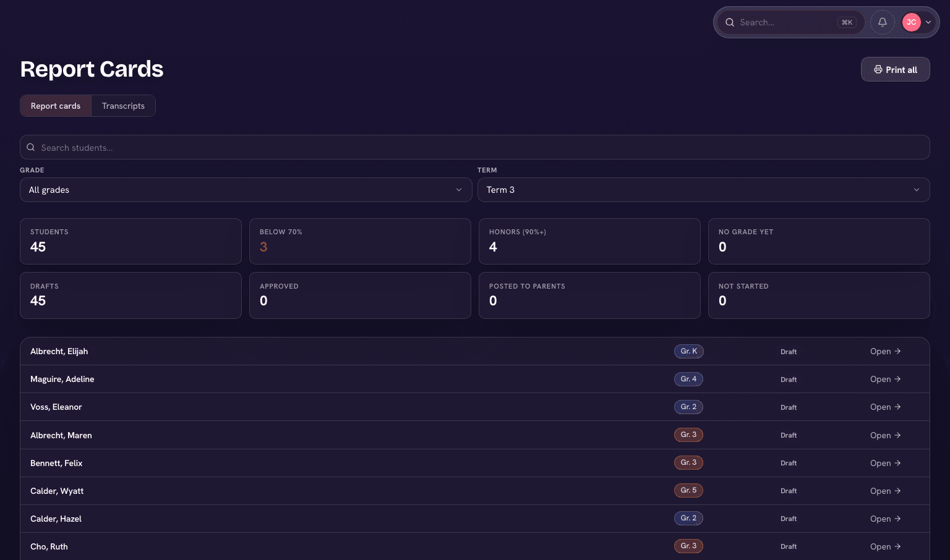Click the Approved stat card

tap(360, 295)
